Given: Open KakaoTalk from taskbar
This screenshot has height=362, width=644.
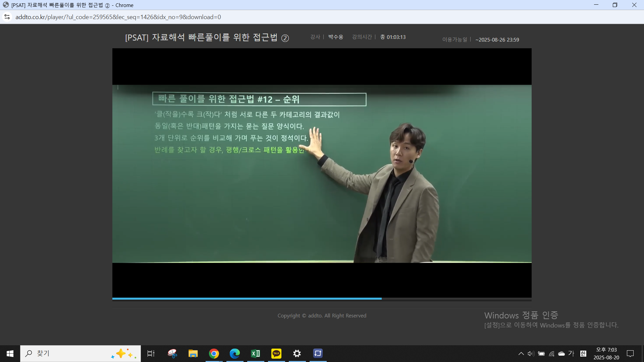Looking at the screenshot, I should point(276,354).
